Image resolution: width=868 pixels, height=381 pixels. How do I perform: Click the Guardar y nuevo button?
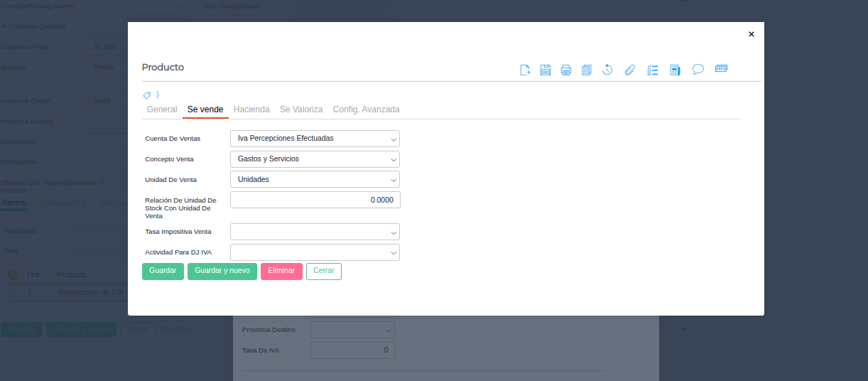click(x=222, y=271)
